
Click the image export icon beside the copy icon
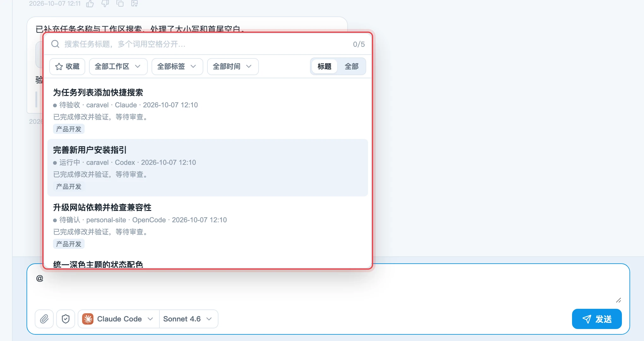134,4
